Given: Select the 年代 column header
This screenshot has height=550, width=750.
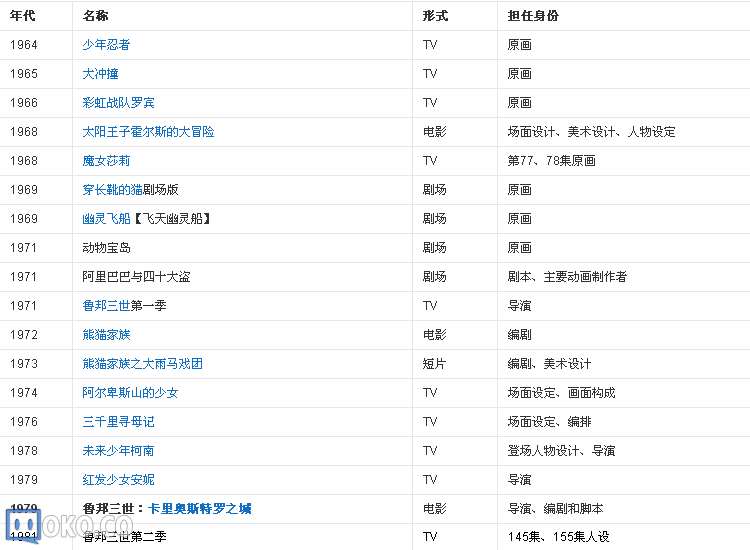Looking at the screenshot, I should pos(22,16).
